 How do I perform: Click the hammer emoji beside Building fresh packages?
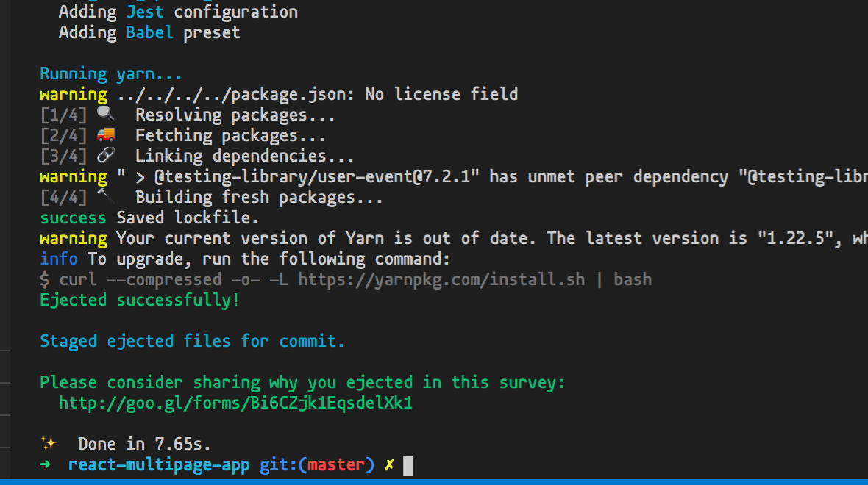click(x=104, y=197)
